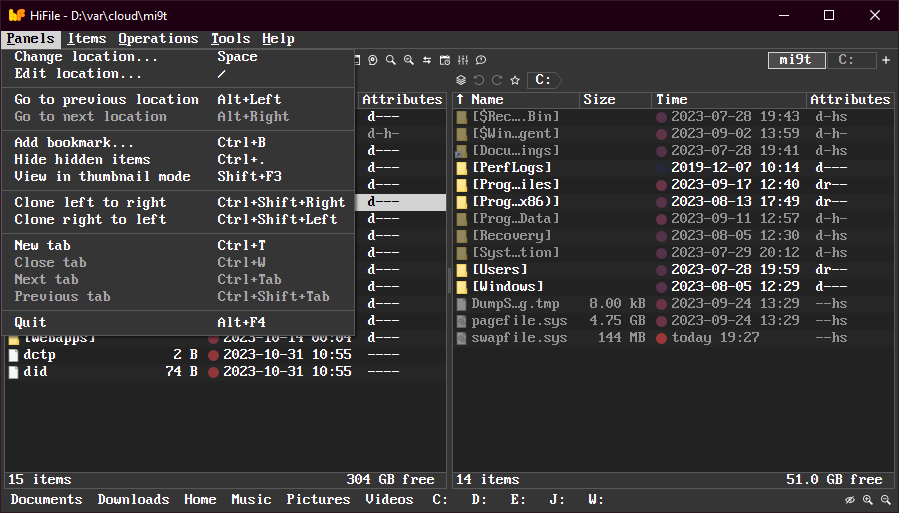Toggle 'Hide hidden items' in Panels menu
Image resolution: width=899 pixels, height=513 pixels.
tap(82, 159)
